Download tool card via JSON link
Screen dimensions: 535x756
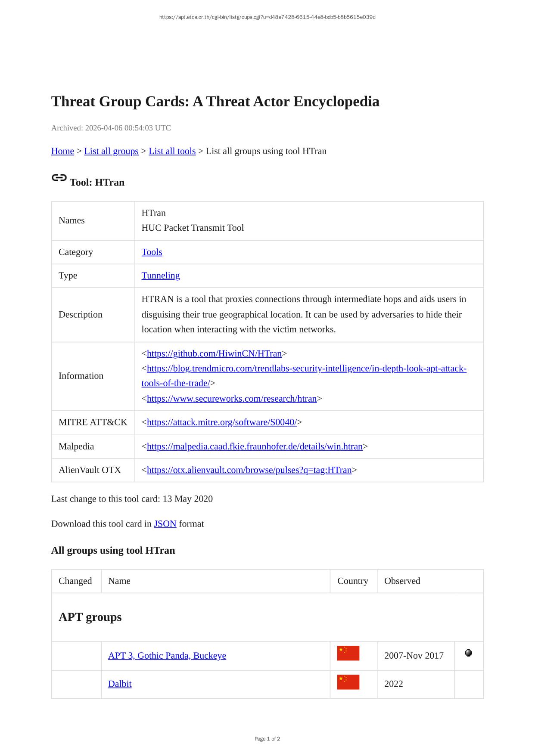pos(165,524)
